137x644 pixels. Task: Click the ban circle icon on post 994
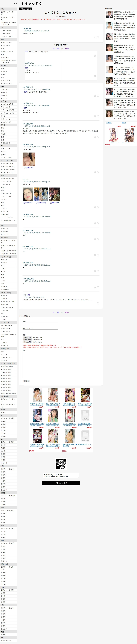(98, 172)
